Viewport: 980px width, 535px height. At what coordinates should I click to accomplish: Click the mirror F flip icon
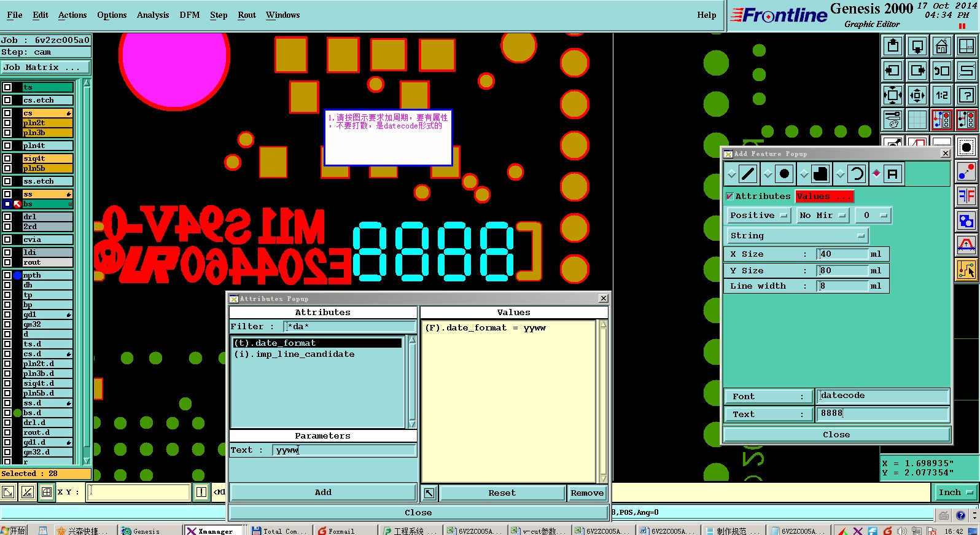[x=966, y=196]
